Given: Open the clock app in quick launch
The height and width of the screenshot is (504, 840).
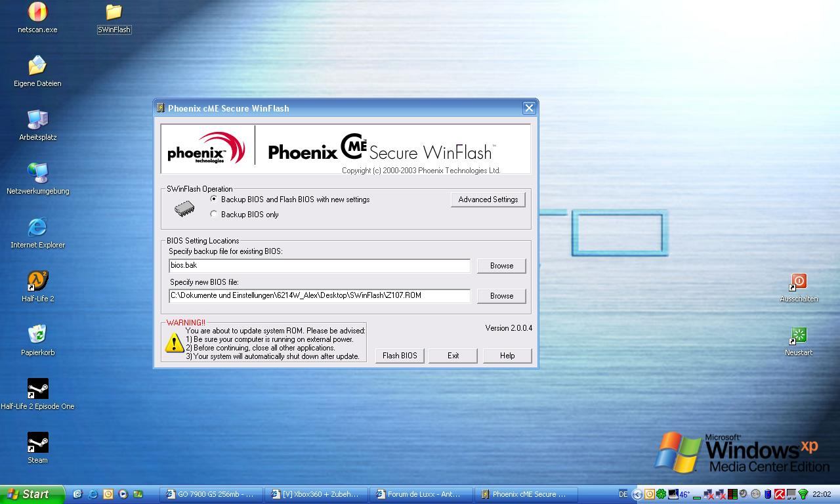Looking at the screenshot, I should (108, 494).
